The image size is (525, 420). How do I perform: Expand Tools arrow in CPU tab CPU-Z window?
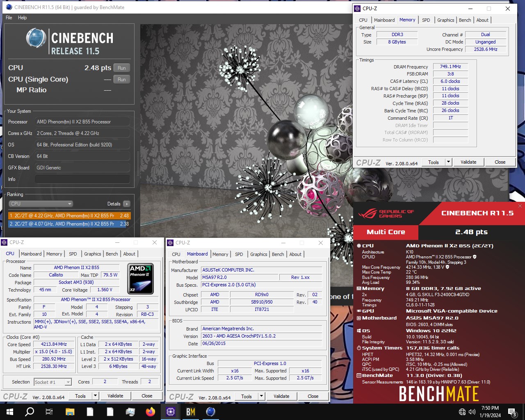[x=95, y=396]
